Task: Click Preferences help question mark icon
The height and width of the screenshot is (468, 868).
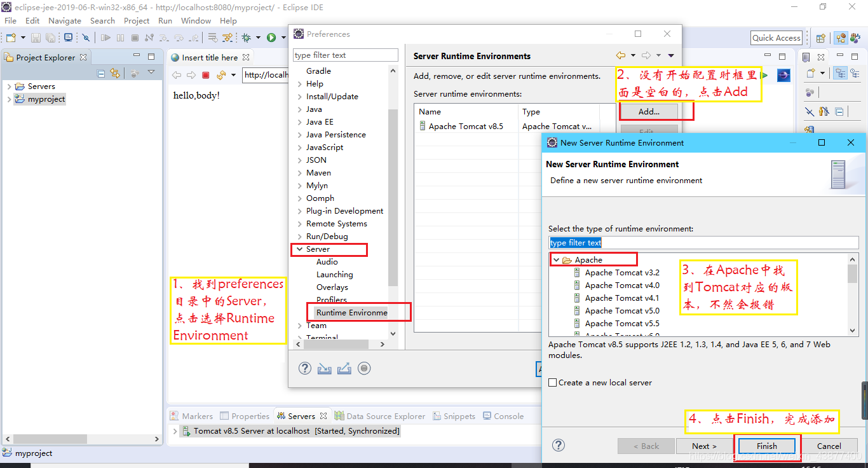Action: coord(305,368)
